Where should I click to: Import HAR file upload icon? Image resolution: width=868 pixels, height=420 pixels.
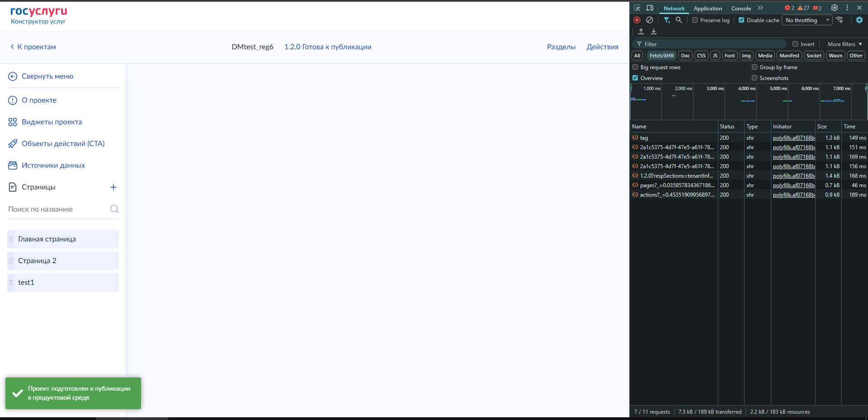pos(641,32)
